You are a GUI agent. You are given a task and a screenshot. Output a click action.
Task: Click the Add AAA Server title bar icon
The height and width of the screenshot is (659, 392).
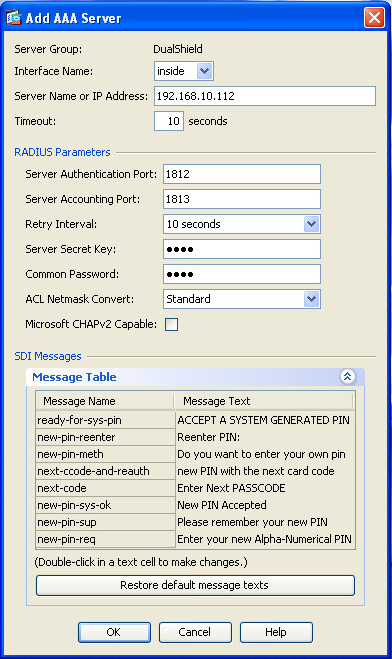tap(13, 18)
